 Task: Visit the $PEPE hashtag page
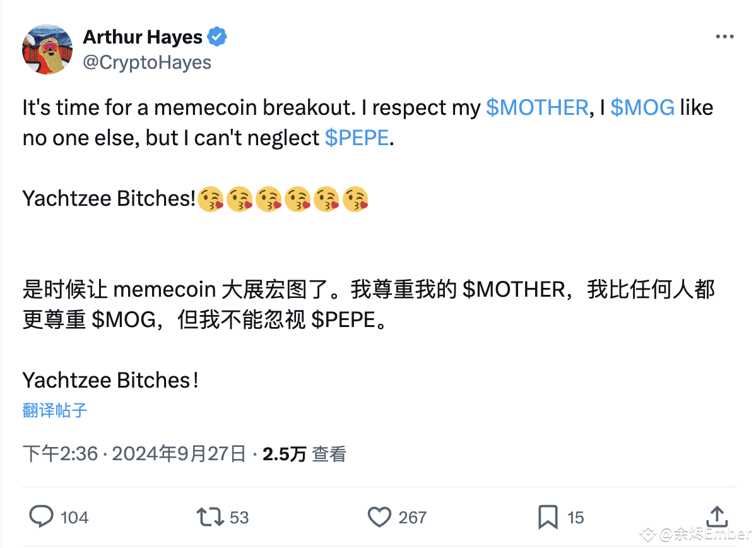point(357,138)
